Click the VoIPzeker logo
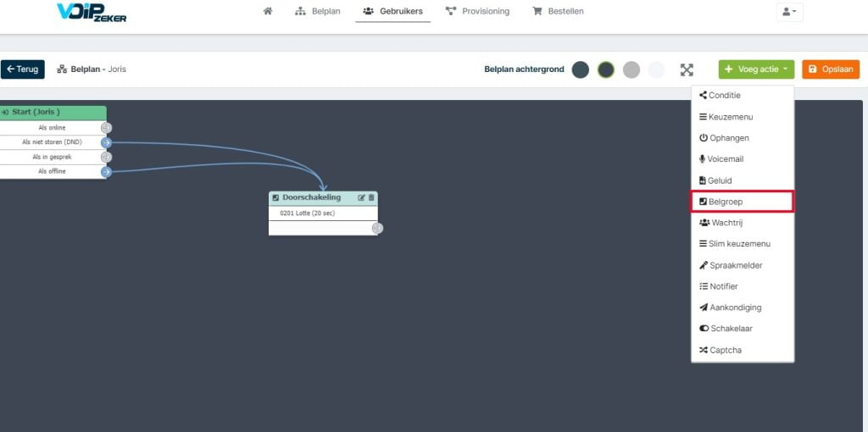 coord(92,12)
